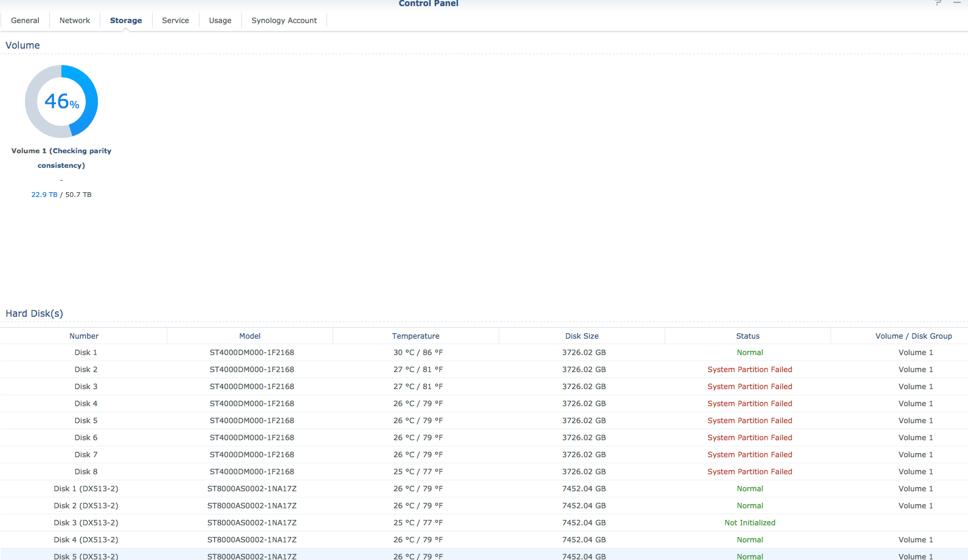The height and width of the screenshot is (560, 968).
Task: Sort by the Number column header
Action: click(x=84, y=336)
